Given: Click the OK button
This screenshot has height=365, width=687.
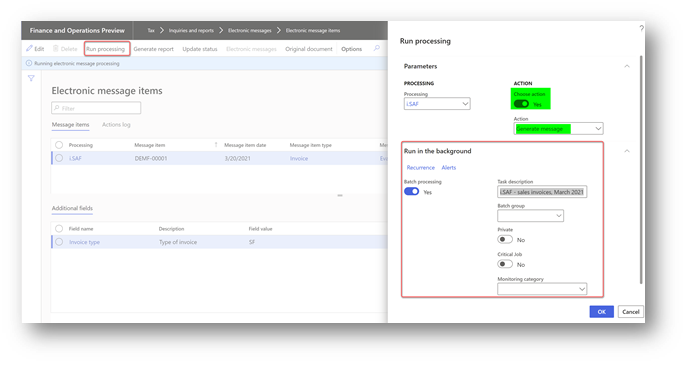Looking at the screenshot, I should (602, 312).
